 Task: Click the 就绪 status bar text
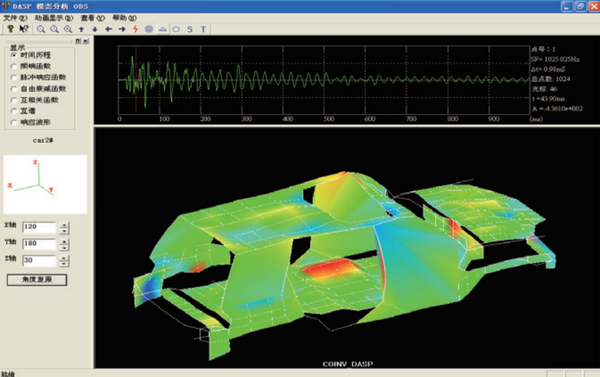8,374
